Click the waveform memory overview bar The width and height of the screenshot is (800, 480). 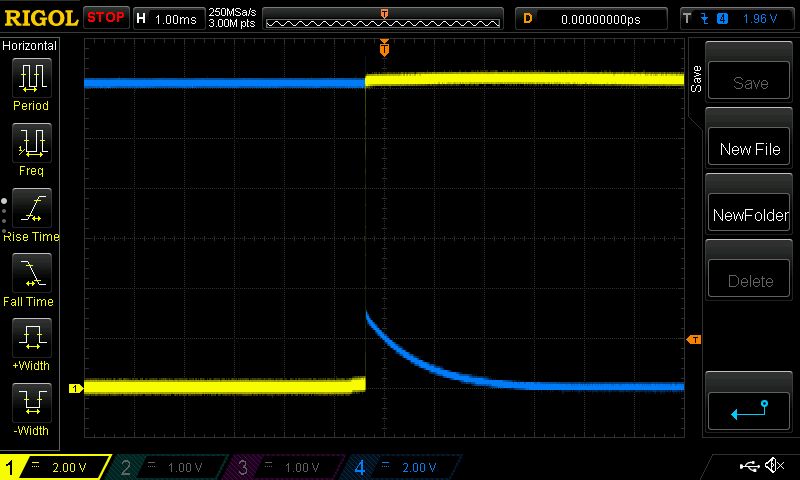[x=383, y=19]
